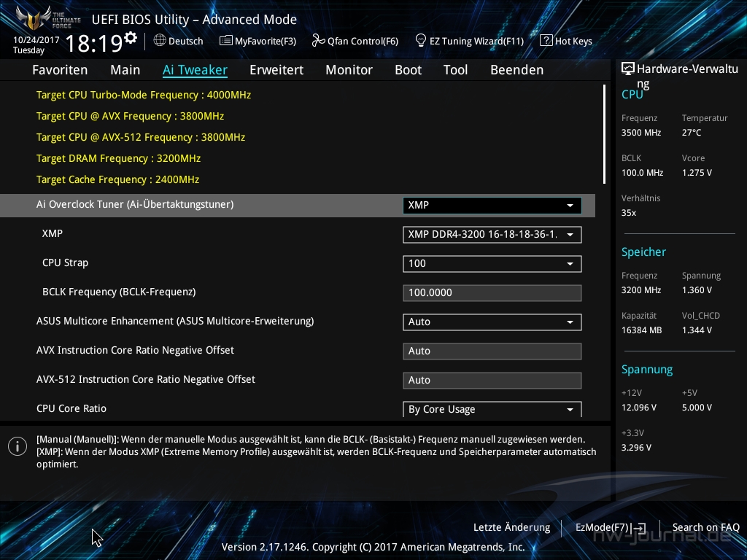747x560 pixels.
Task: Click the Deutsch language button
Action: click(x=178, y=41)
